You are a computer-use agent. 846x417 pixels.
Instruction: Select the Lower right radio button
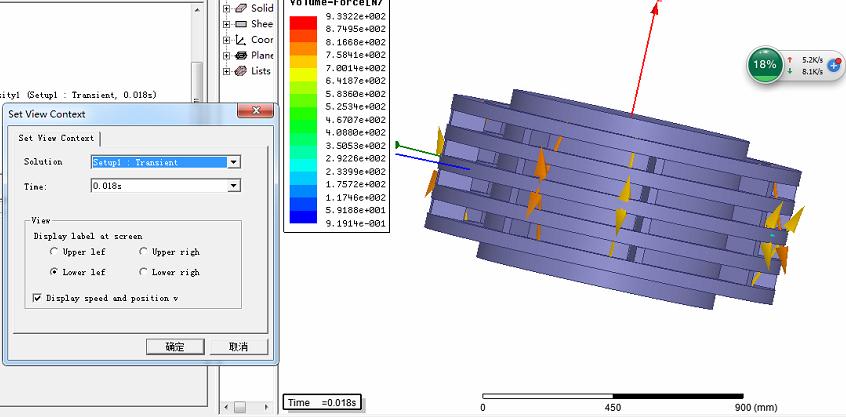tap(143, 272)
